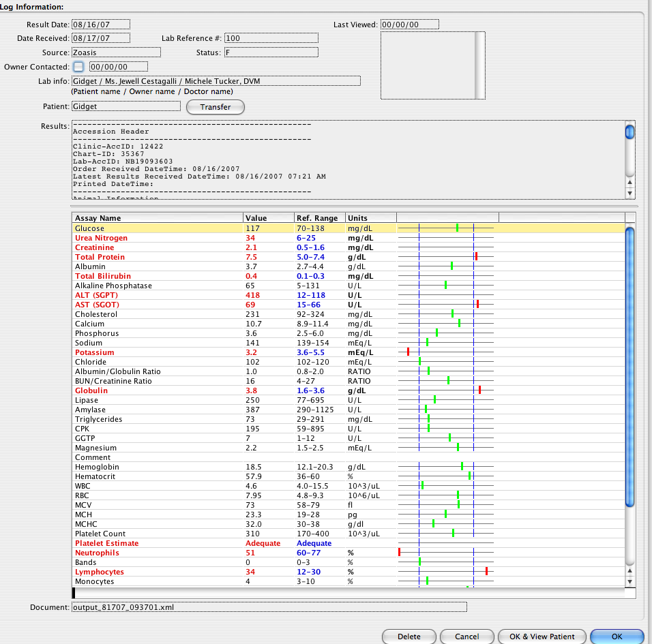Sort by the Ref. Range column header
This screenshot has width=652, height=644.
pos(320,218)
